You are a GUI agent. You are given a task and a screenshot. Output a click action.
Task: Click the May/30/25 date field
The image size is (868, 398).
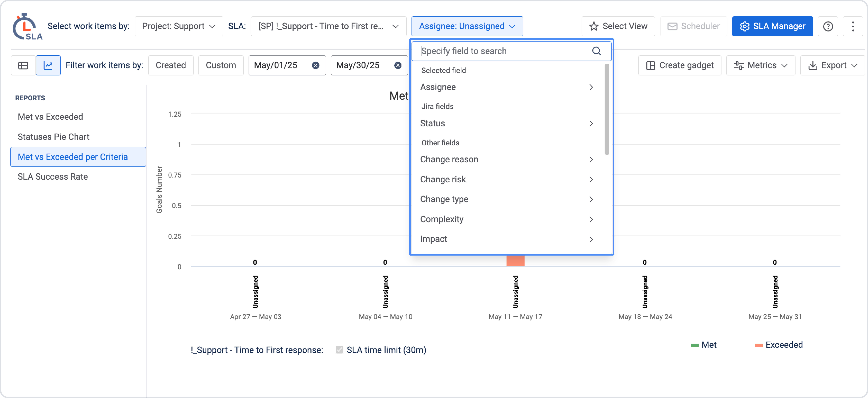point(369,65)
